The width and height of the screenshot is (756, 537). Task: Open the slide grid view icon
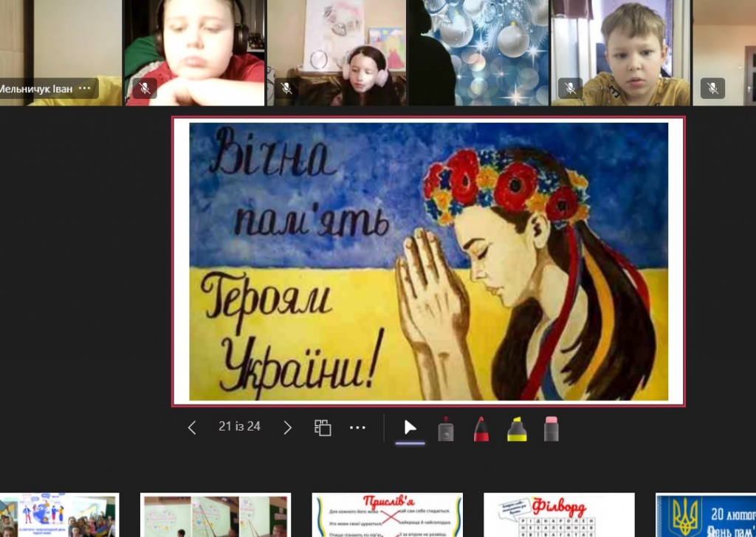322,428
